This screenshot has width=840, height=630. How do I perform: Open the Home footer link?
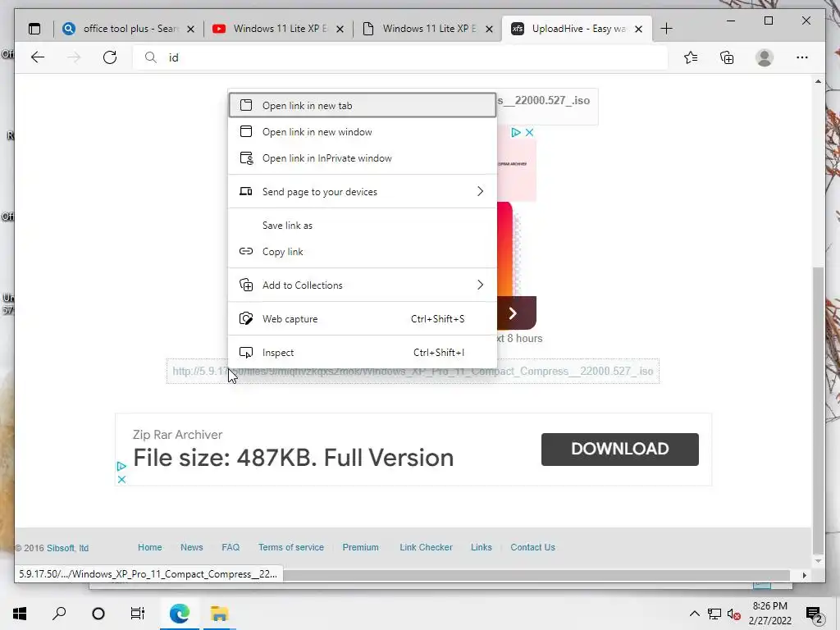(x=150, y=547)
